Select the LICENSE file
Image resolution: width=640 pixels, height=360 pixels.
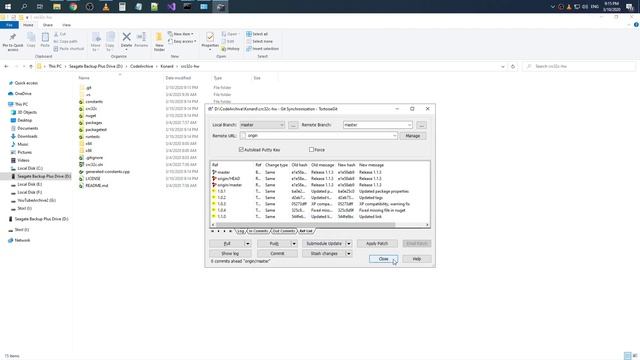click(93, 178)
